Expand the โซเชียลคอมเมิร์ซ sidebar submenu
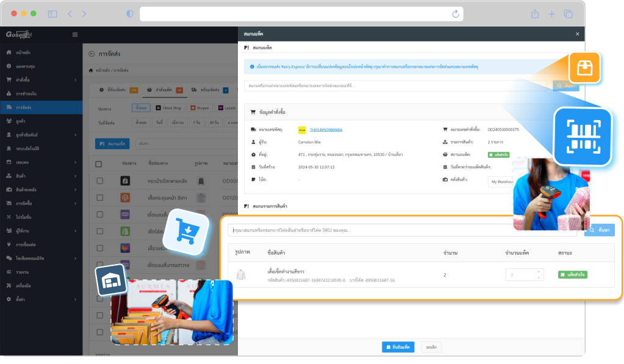 76,258
